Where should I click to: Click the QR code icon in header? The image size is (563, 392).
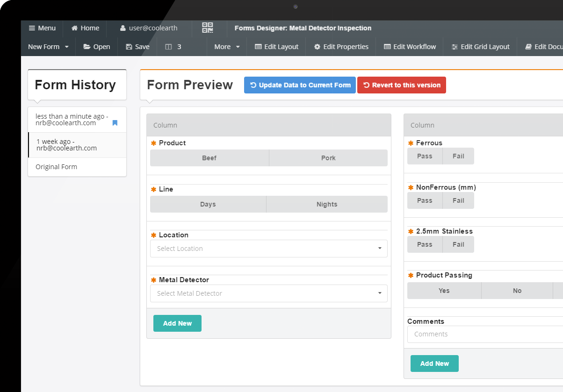point(208,28)
